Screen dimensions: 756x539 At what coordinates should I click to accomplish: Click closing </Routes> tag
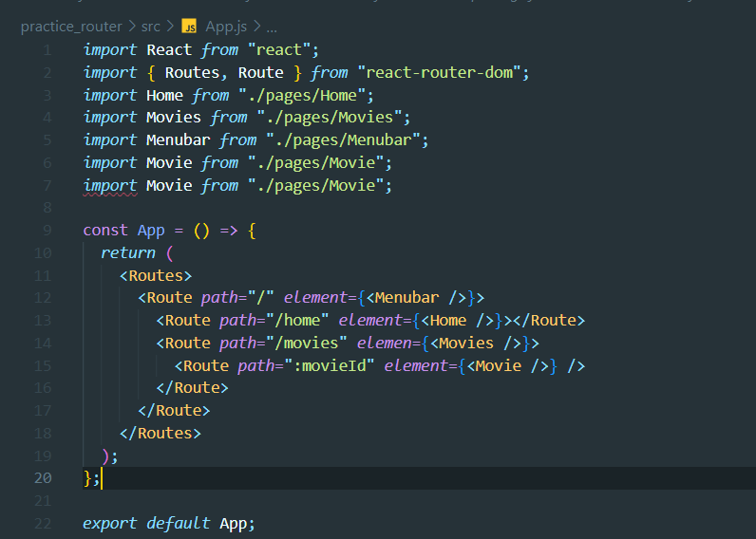161,433
